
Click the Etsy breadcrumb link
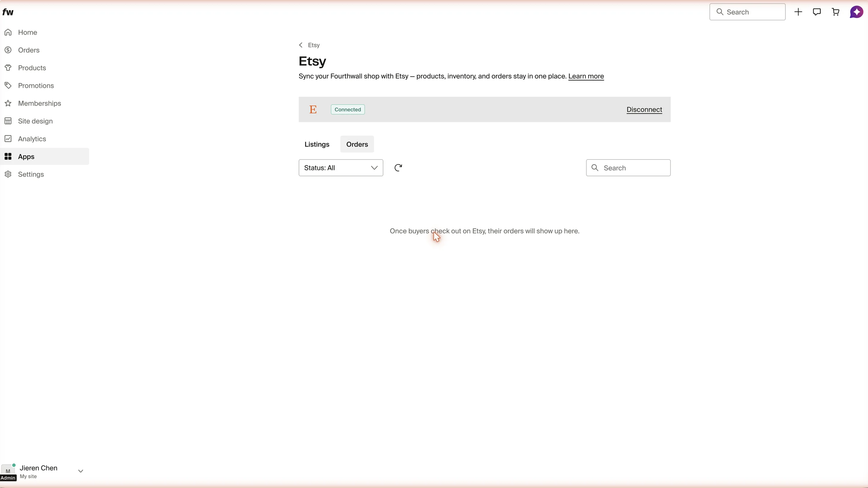point(314,45)
